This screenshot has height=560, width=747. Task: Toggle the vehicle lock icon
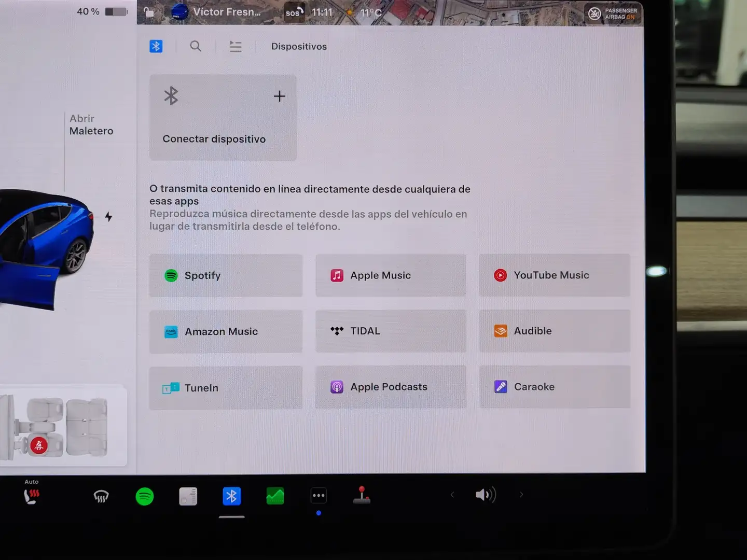point(149,12)
